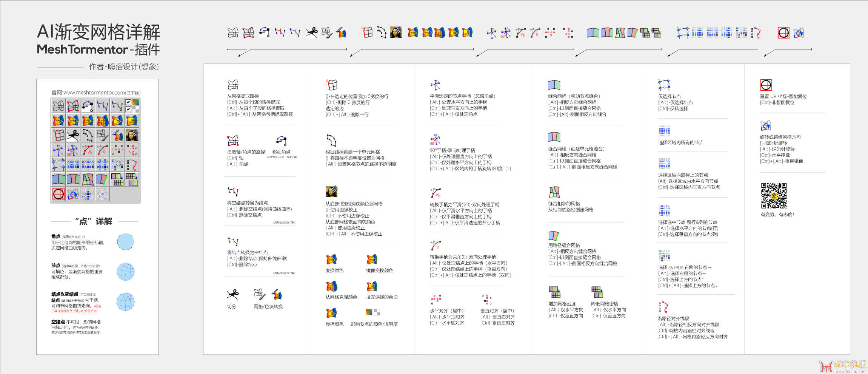
Task: Click the icon above '缝合相邻的网格' description
Action: pyautogui.click(x=554, y=192)
